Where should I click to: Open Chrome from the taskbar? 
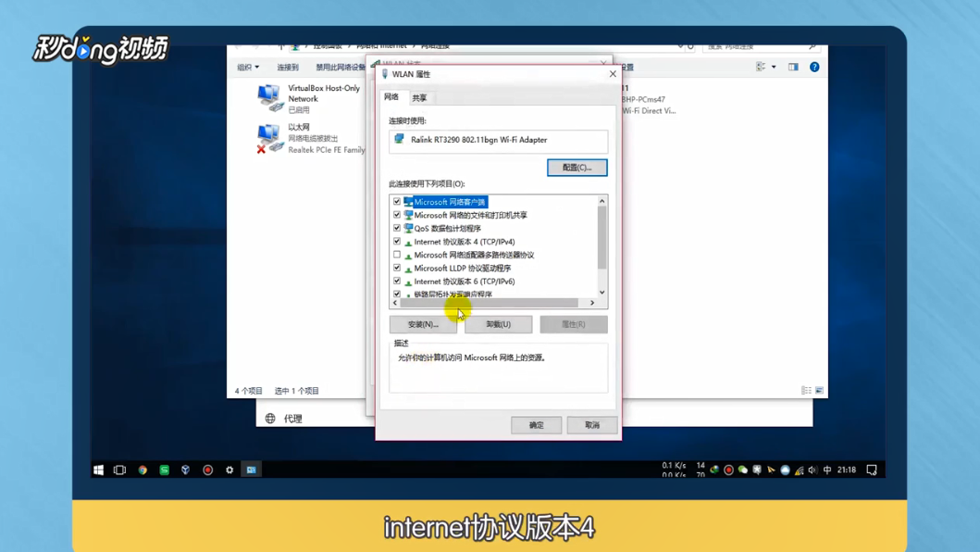(143, 470)
